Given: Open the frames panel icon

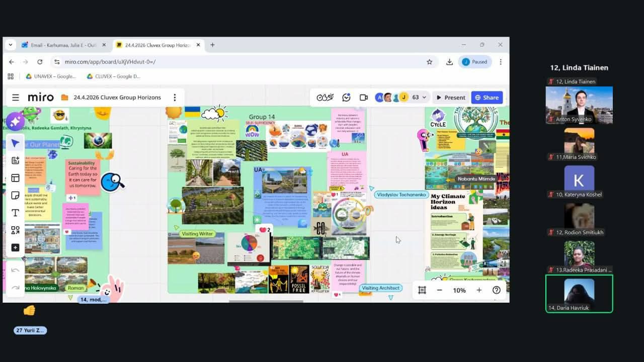Looking at the screenshot, I should [422, 290].
